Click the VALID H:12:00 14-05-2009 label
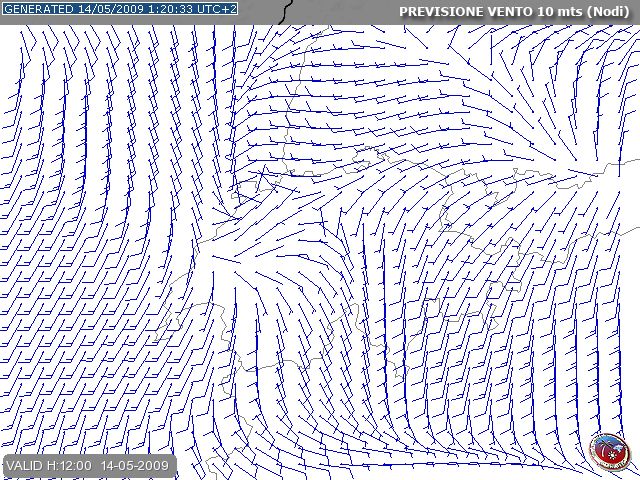 tap(88, 466)
